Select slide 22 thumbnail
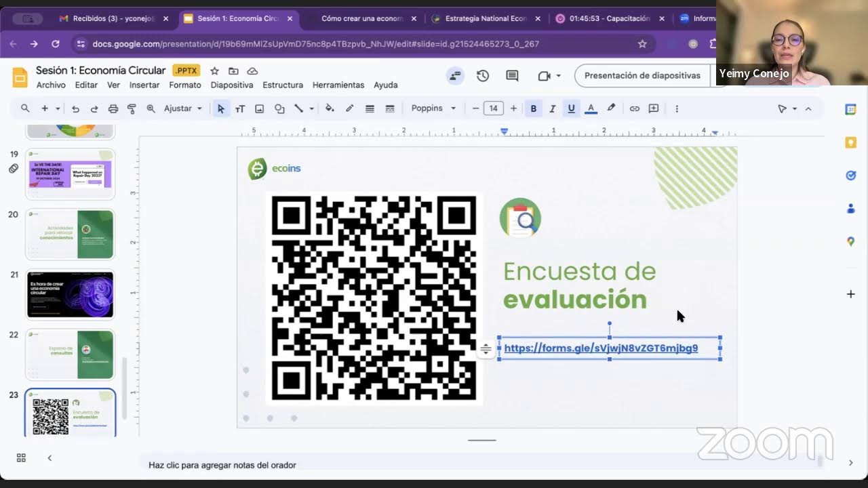Image resolution: width=868 pixels, height=488 pixels. pyautogui.click(x=70, y=354)
